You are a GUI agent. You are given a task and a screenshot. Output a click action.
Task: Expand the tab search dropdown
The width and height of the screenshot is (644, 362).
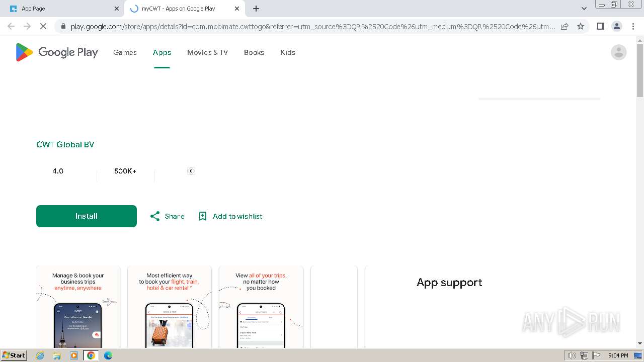(584, 9)
